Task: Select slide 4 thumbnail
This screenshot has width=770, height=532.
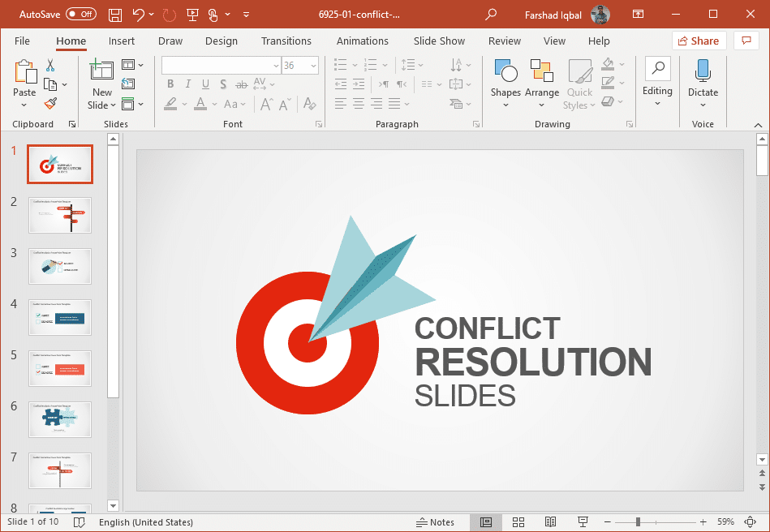Action: pos(60,317)
